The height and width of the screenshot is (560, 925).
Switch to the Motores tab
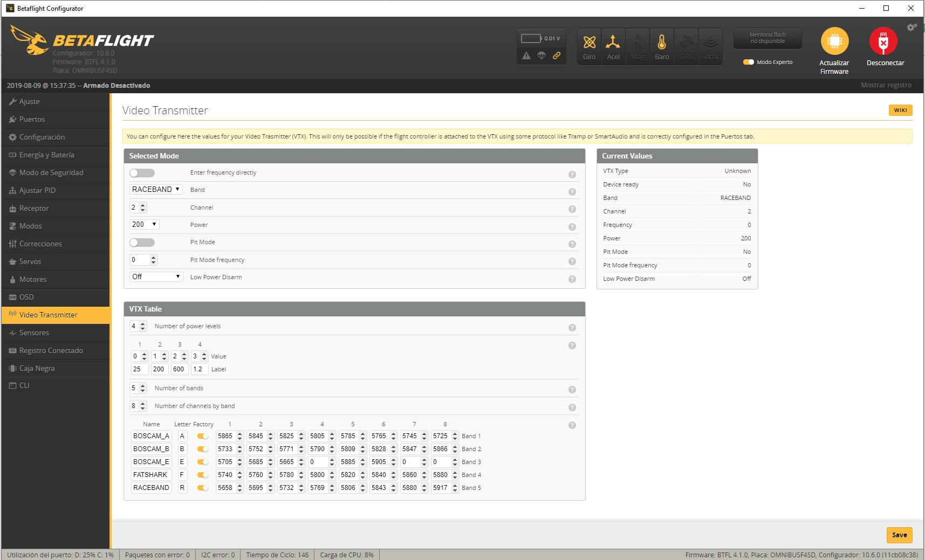(x=56, y=279)
